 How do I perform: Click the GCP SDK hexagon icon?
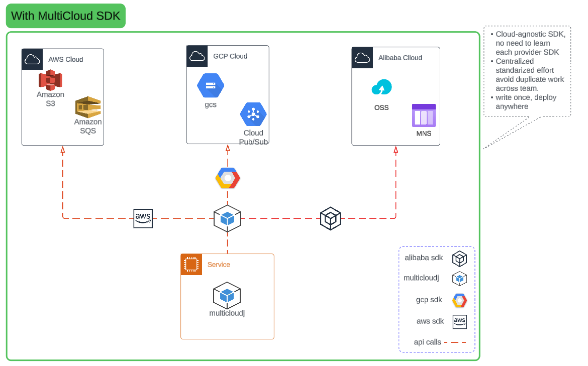[227, 177]
